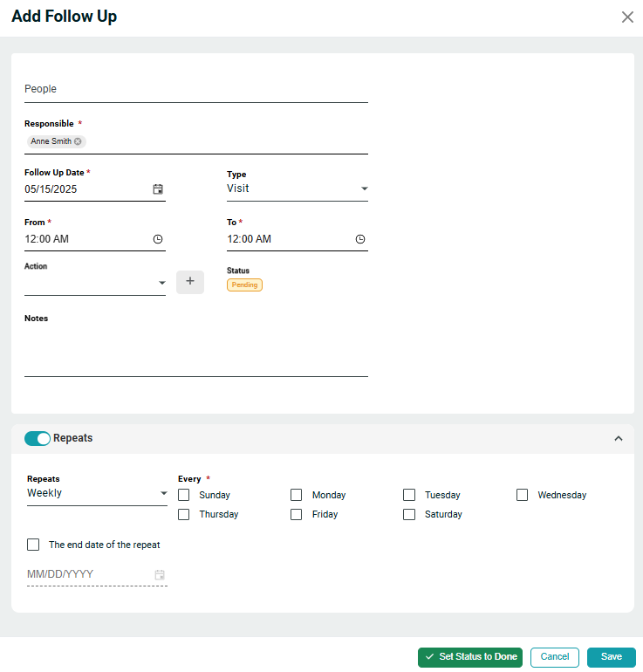Turn off the Repeats toggle switch

38,438
